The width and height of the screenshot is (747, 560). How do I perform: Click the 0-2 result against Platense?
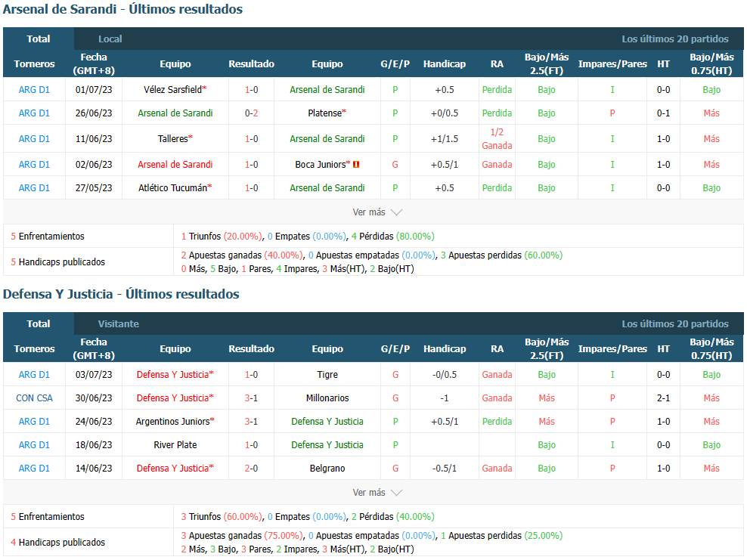click(x=252, y=113)
